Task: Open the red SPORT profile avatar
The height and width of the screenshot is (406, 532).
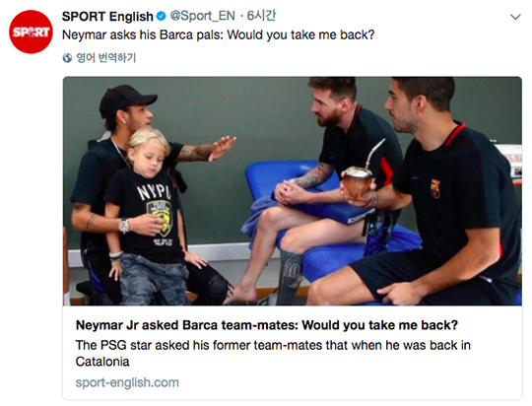Action: pos(31,32)
